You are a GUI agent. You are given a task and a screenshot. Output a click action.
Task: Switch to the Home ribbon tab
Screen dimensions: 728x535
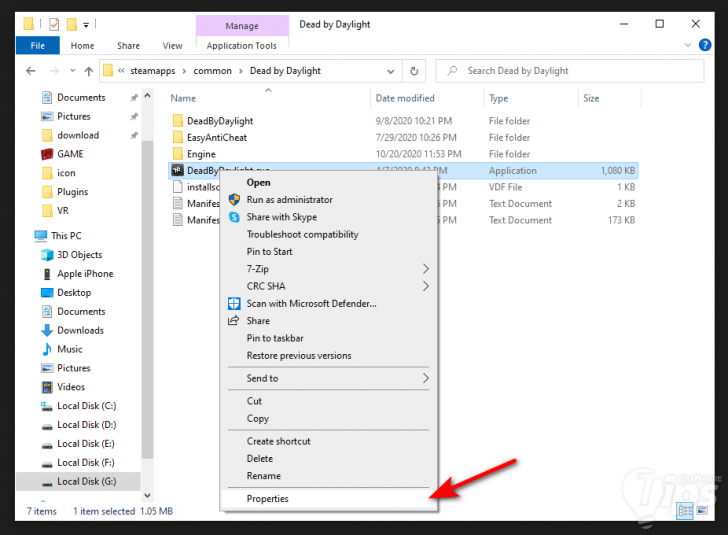point(82,46)
